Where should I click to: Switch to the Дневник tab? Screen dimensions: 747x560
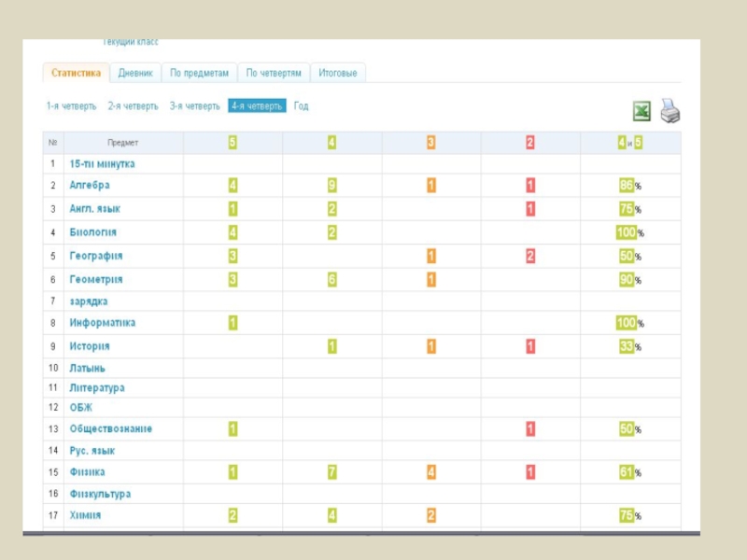click(135, 73)
